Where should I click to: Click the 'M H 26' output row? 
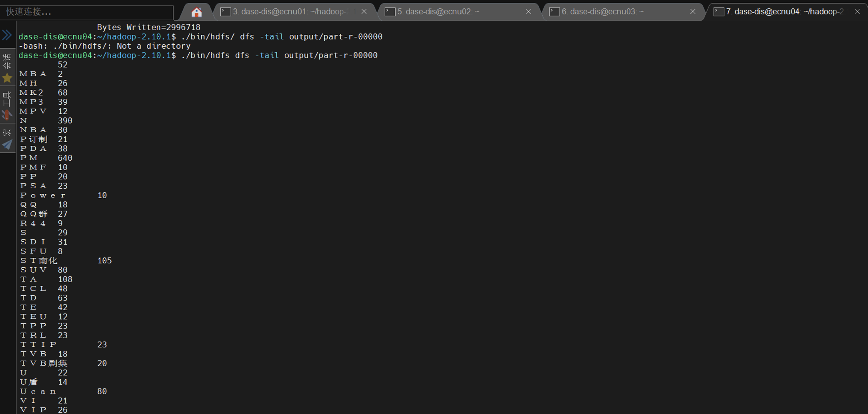tap(44, 83)
